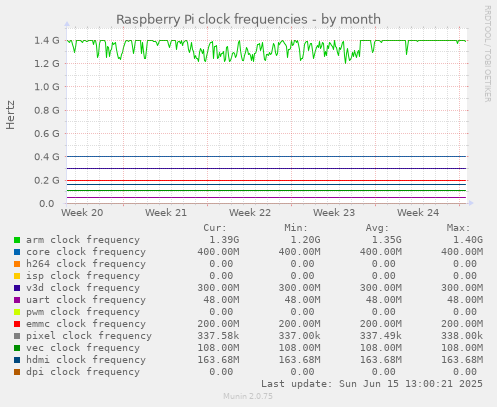Click the arm clock frequency green swatch
Screen dimensions: 497x407
click(x=17, y=240)
